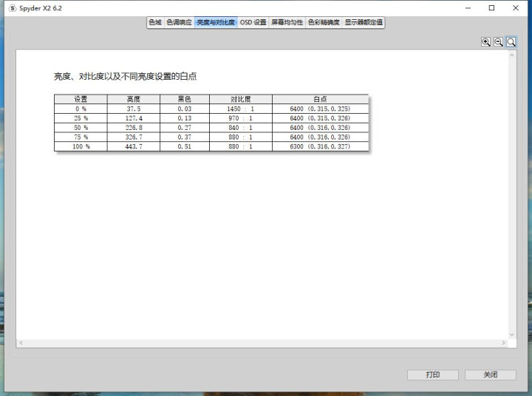Click the horizontal scrollbar right arrow
Viewport: 532px width, 396px height.
click(x=504, y=343)
